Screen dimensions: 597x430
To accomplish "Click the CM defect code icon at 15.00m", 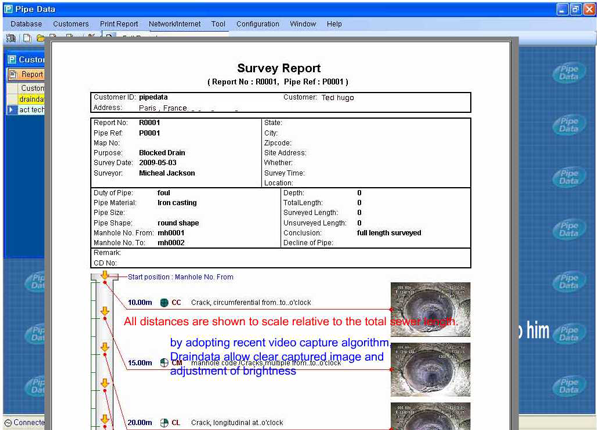I will (164, 363).
